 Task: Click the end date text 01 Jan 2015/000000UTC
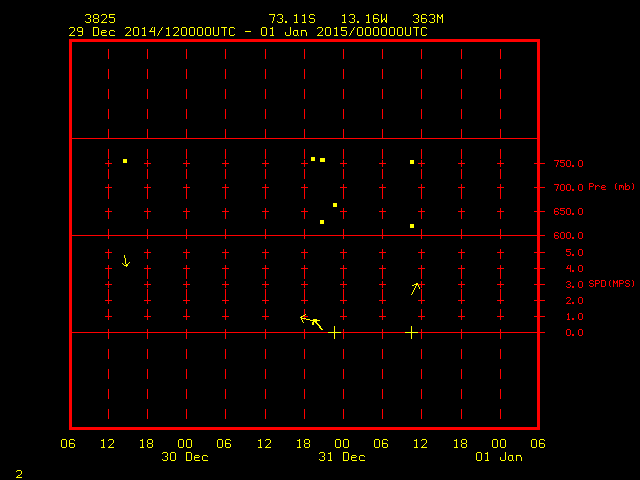coord(344,32)
